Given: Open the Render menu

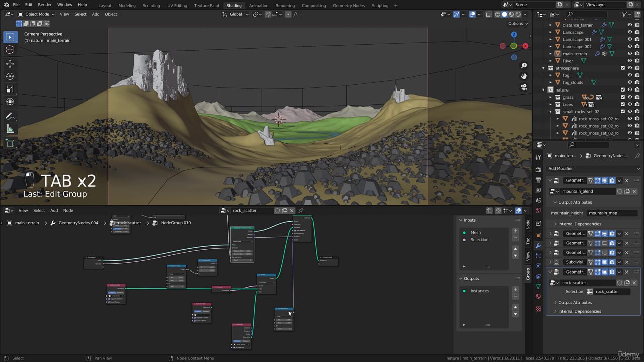Looking at the screenshot, I should pos(45,5).
